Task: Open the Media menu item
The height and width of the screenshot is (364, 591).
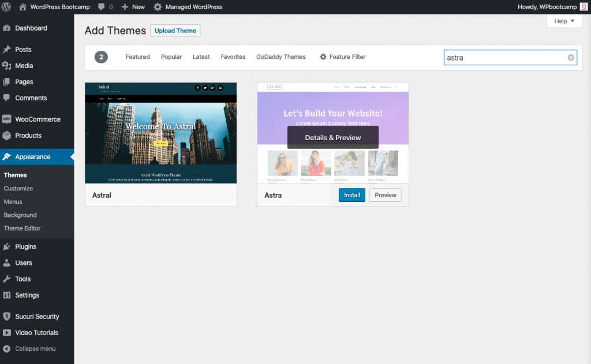Action: pos(24,66)
